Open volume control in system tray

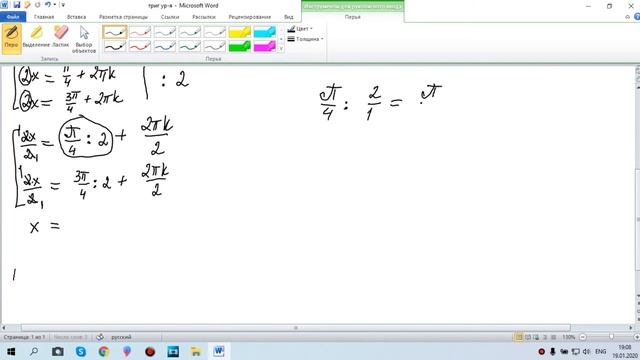pyautogui.click(x=587, y=351)
